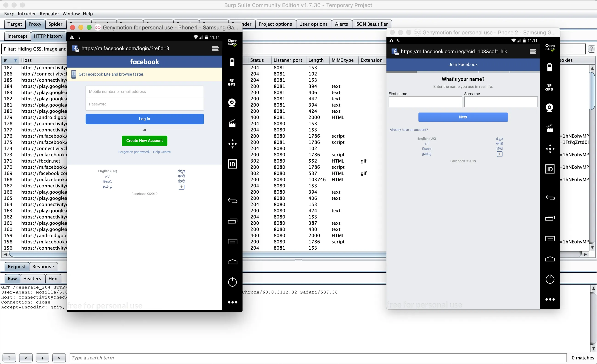This screenshot has width=597, height=364.
Task: Expand more languages with the plus button
Action: [x=181, y=187]
